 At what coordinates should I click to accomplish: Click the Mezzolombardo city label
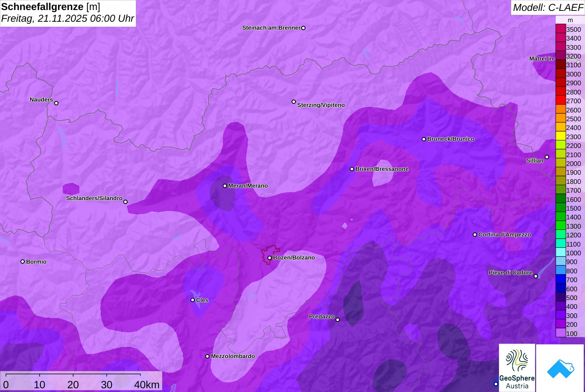click(x=233, y=356)
